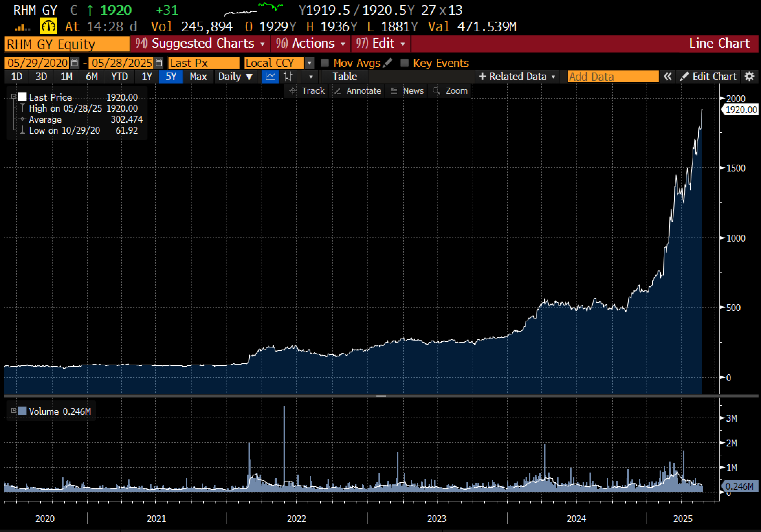
Task: Open the end date calendar picker
Action: (x=158, y=63)
